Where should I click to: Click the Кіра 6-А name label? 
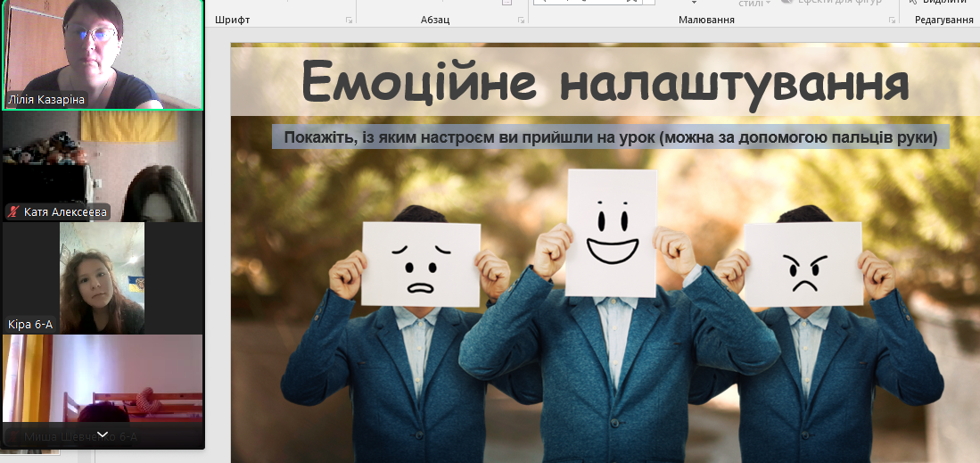(x=30, y=324)
